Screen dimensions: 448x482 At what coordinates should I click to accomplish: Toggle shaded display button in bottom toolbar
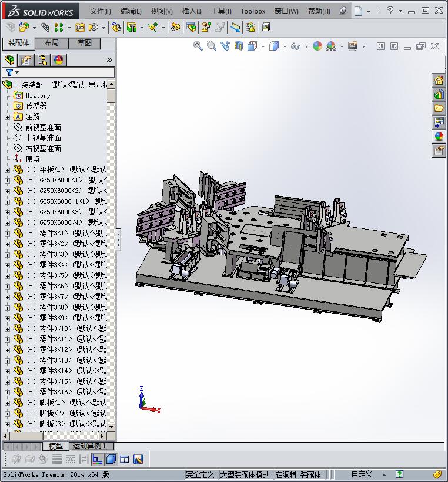click(x=111, y=459)
